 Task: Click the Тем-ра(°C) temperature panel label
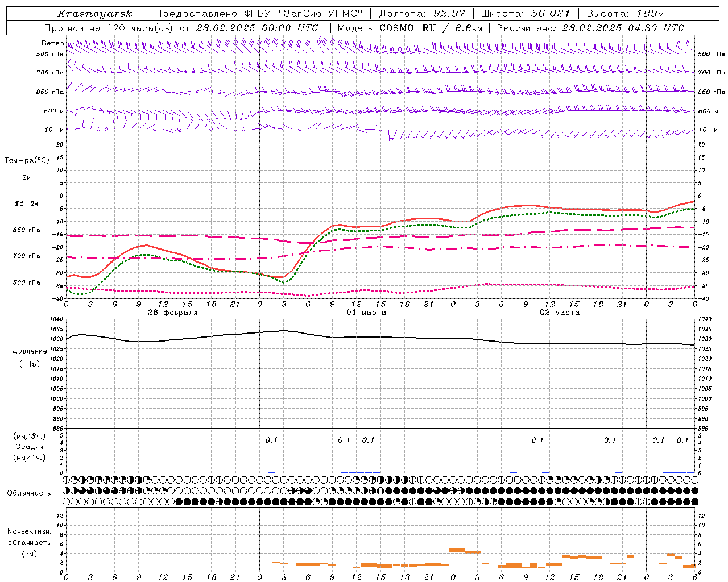pyautogui.click(x=27, y=161)
